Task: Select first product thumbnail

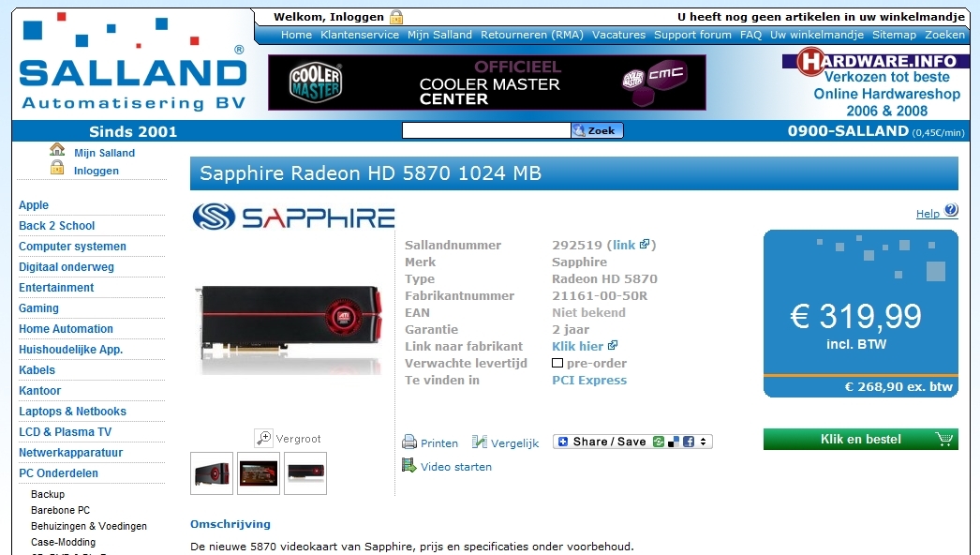Action: [211, 473]
